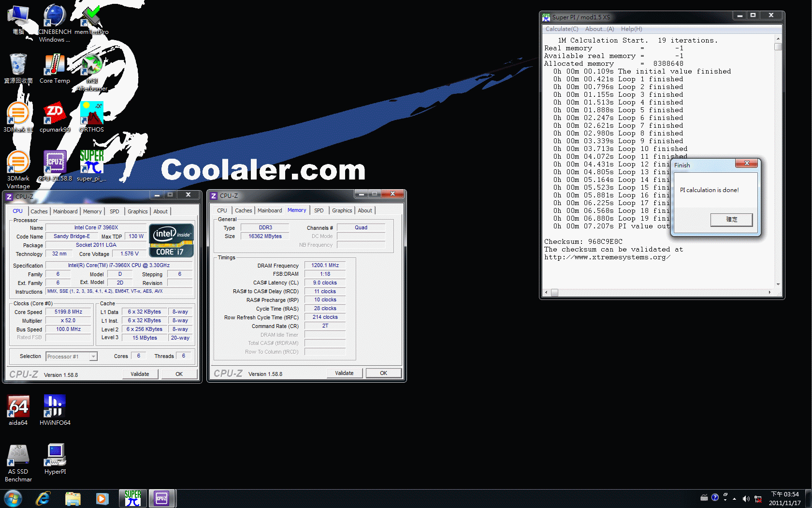Open the Processor #1 selection dropdown
Image resolution: width=812 pixels, height=508 pixels.
pos(72,357)
